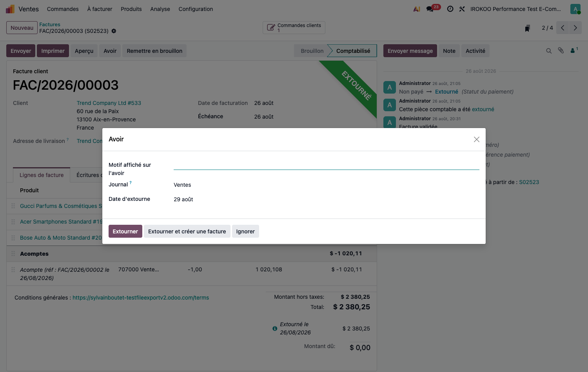Close the Avoir dialog with X

point(476,139)
